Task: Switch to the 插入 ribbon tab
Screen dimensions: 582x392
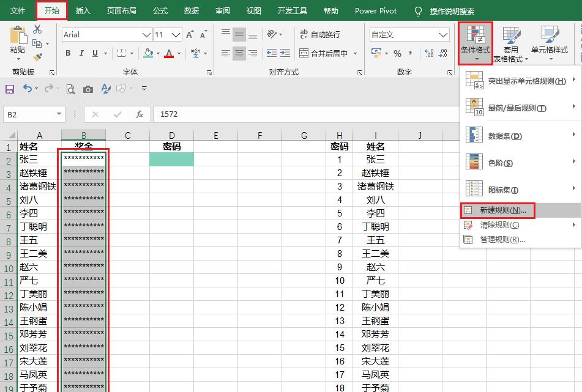Action: tap(83, 11)
